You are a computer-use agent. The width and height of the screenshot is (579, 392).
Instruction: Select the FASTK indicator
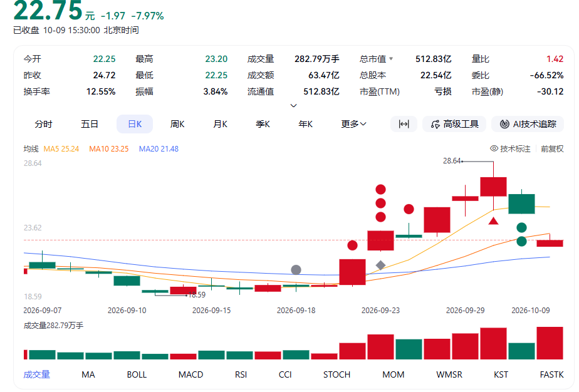point(551,374)
